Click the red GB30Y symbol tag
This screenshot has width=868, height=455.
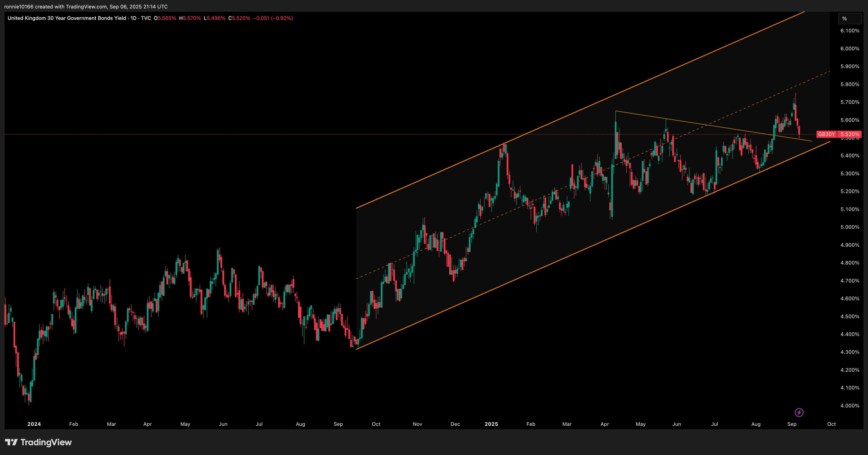(826, 134)
